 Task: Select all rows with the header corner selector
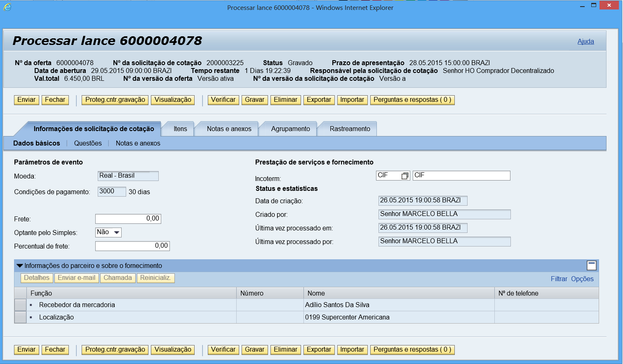20,293
